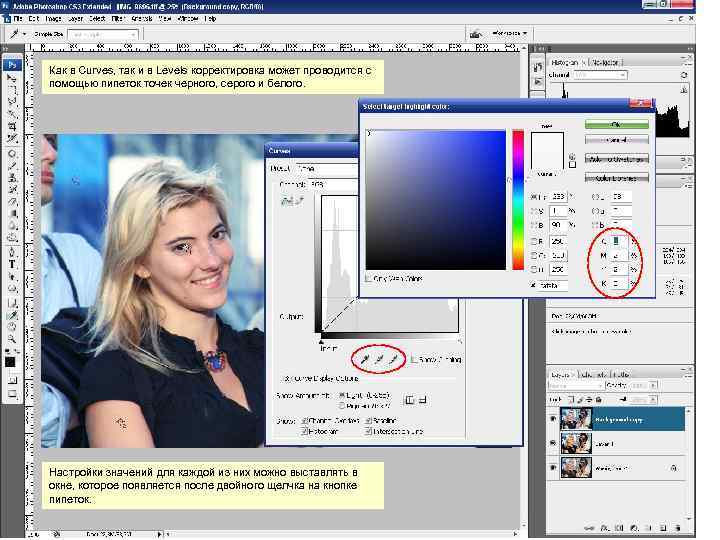
Task: Toggle Show Clipping checkbox in Curves
Action: pyautogui.click(x=414, y=359)
